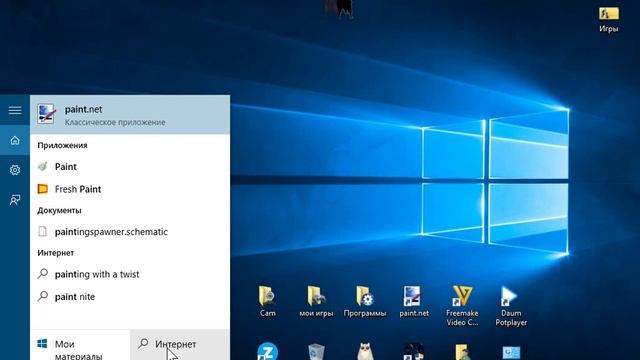This screenshot has height=360, width=640.
Task: Search web for paint nite
Action: point(130,296)
